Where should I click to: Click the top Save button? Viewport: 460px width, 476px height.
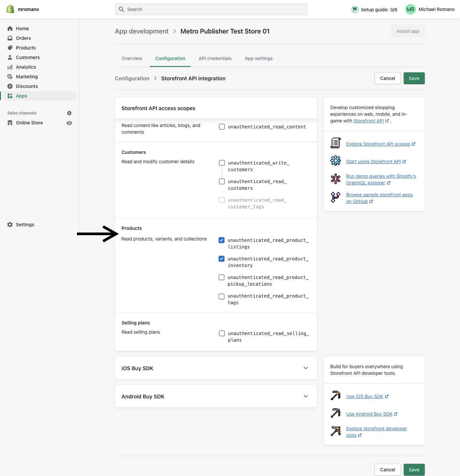[x=414, y=78]
